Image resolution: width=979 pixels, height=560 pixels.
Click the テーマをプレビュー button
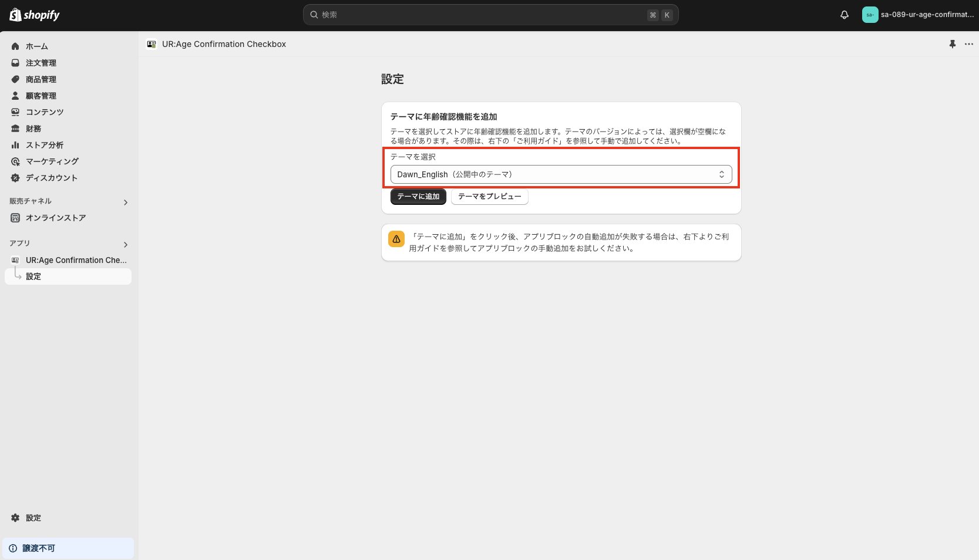point(489,197)
